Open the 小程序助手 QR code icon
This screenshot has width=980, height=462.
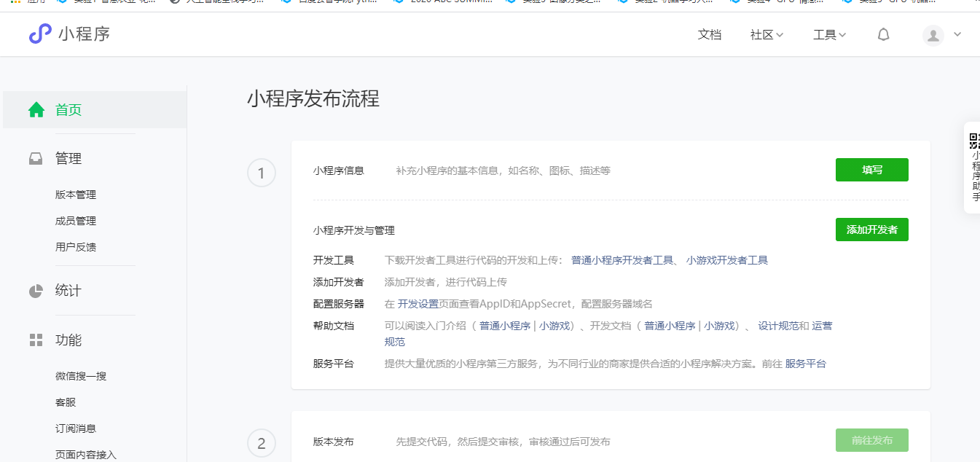[974, 141]
